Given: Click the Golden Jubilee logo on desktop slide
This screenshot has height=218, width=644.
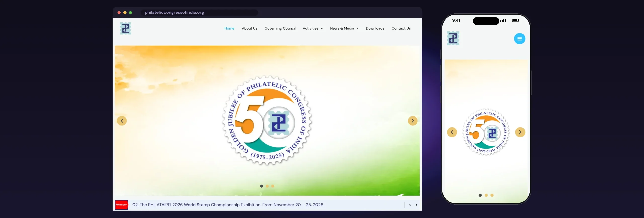Looking at the screenshot, I should click(267, 121).
